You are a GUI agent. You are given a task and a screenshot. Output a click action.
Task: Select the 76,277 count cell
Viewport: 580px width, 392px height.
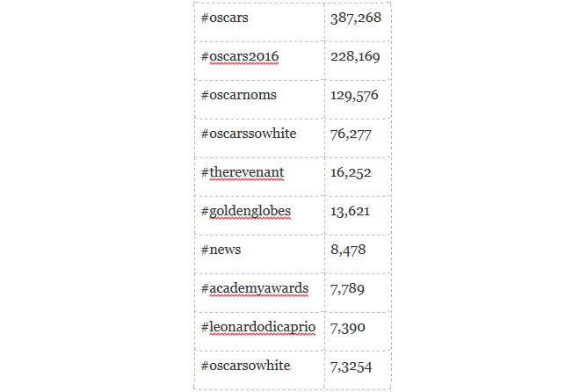click(x=351, y=134)
